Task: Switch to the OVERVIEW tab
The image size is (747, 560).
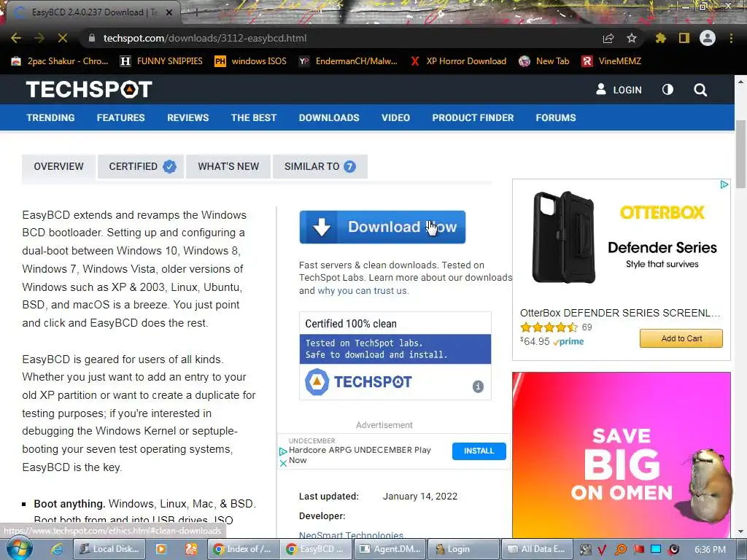Action: click(58, 167)
